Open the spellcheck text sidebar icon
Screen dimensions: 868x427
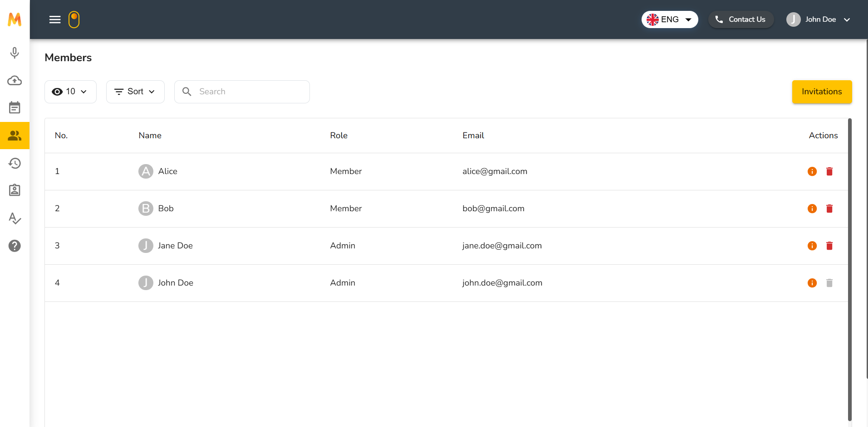(x=15, y=218)
